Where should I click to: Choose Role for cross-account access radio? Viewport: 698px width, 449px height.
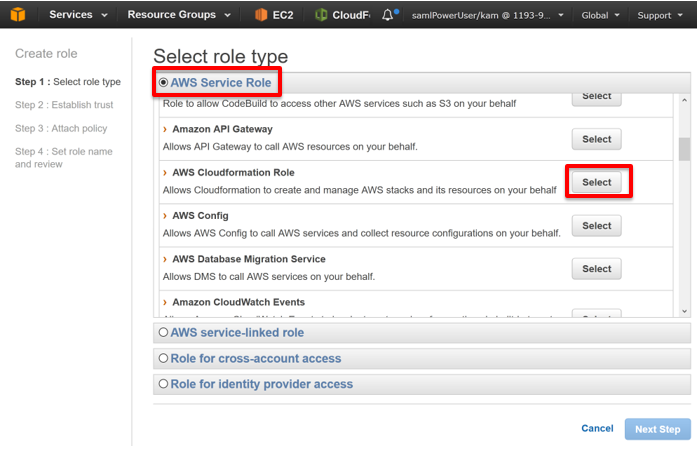(x=163, y=358)
